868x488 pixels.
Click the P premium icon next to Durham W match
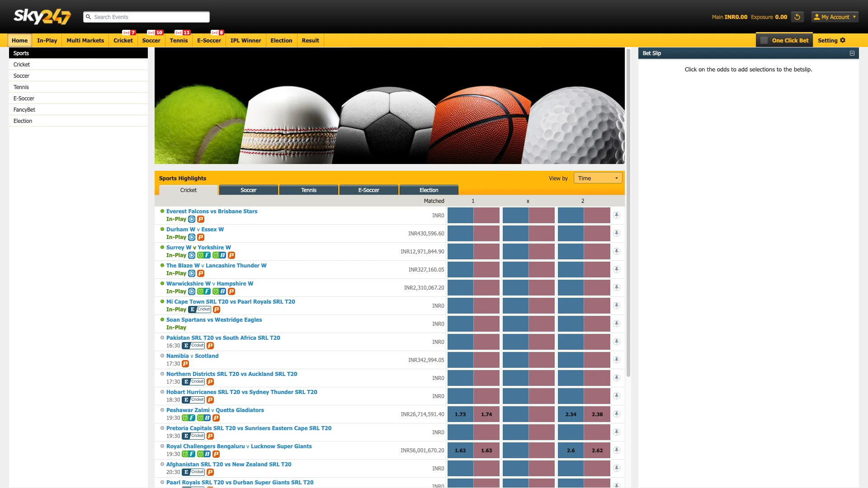200,237
